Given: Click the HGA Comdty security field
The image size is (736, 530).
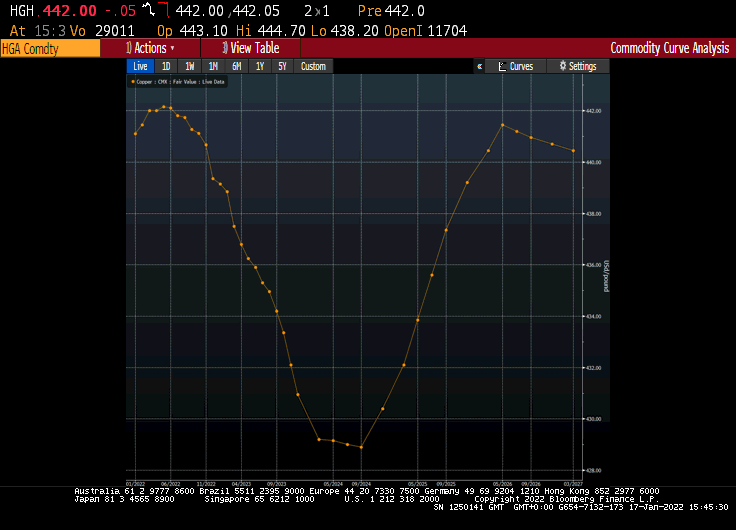Looking at the screenshot, I should (50, 48).
